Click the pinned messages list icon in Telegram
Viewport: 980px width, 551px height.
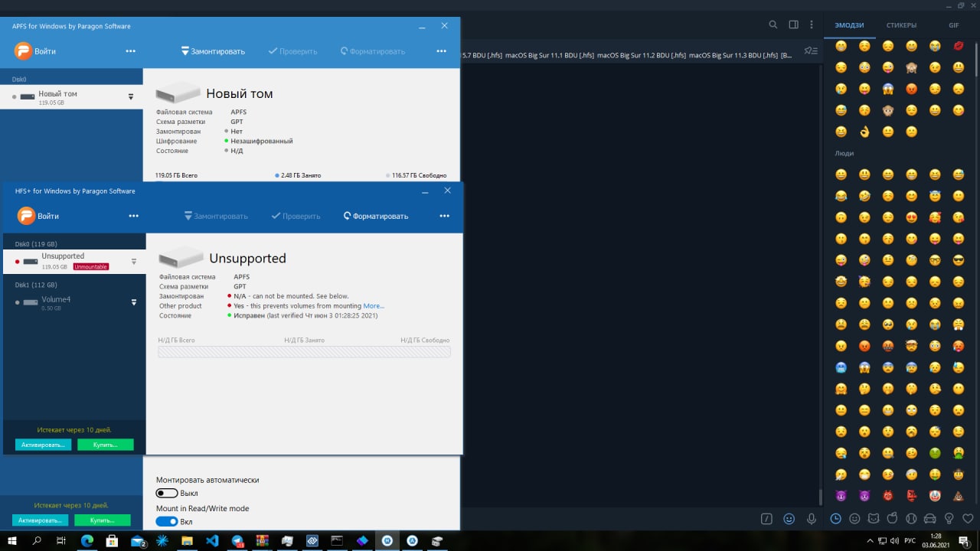pyautogui.click(x=810, y=51)
